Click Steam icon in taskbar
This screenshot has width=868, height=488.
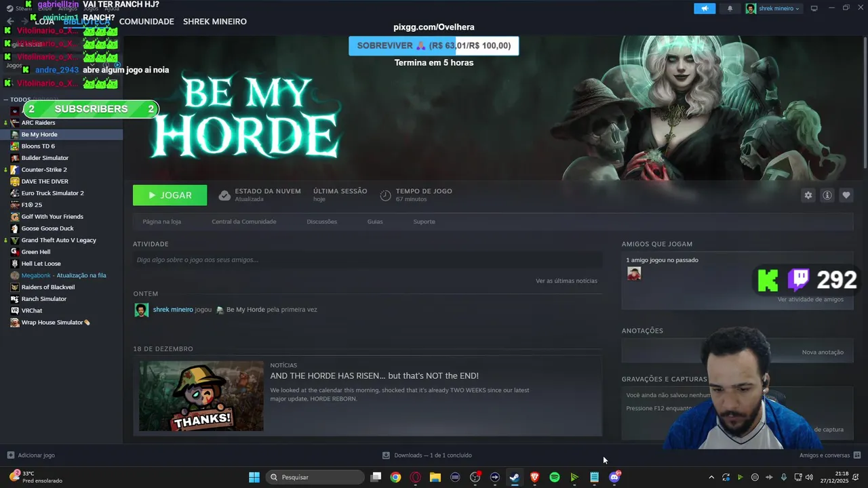(515, 477)
